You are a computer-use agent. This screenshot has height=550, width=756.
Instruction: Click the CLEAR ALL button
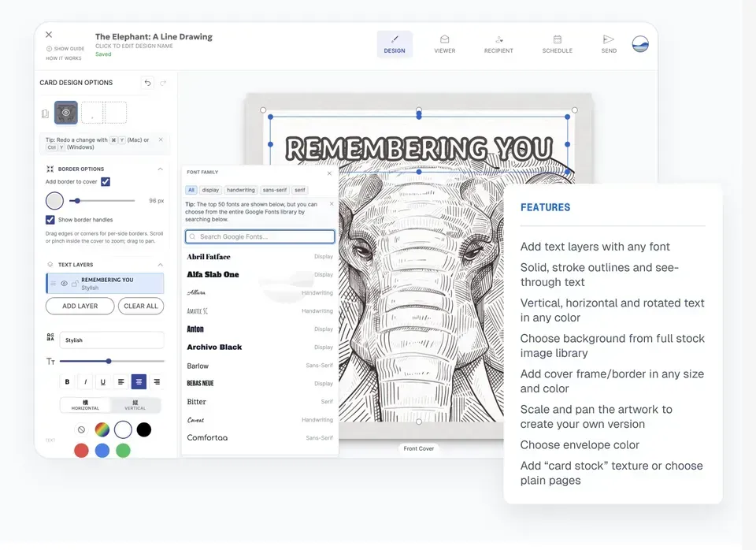coord(141,306)
